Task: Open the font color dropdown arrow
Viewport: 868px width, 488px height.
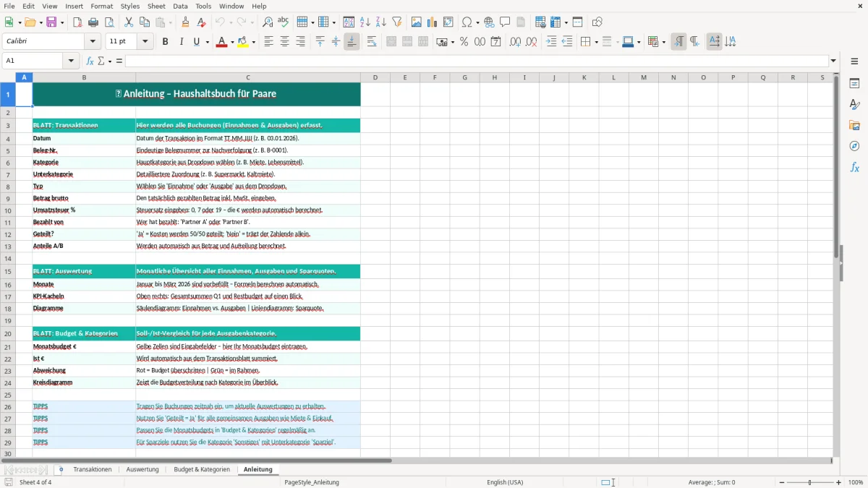Action: click(231, 42)
